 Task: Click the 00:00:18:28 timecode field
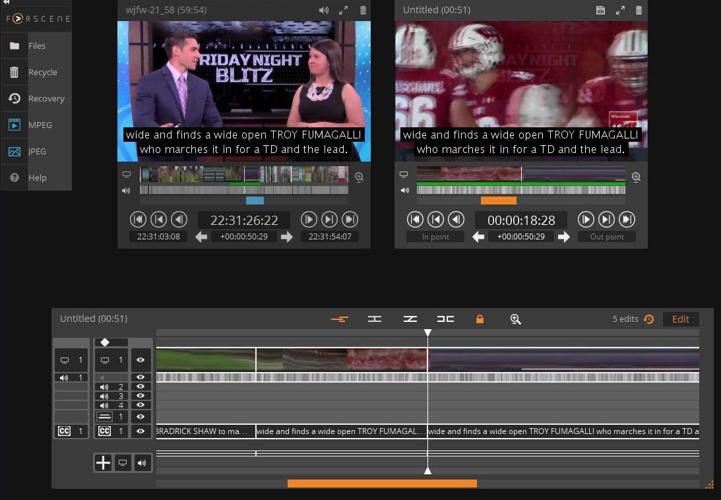[x=521, y=220]
